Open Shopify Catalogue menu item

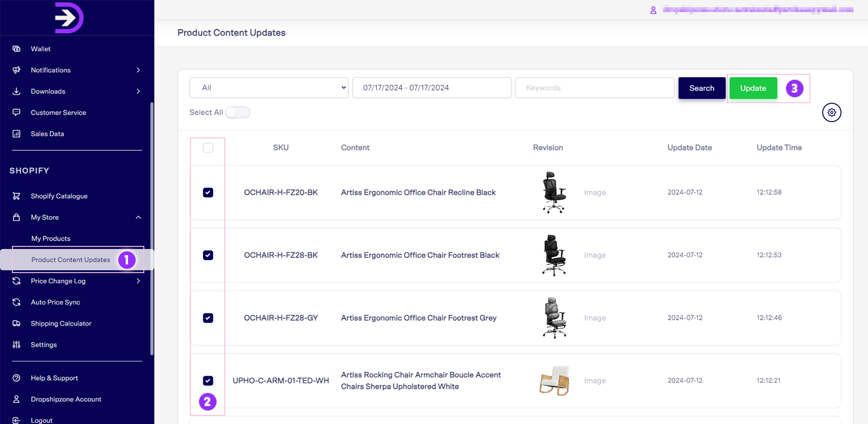pos(59,196)
